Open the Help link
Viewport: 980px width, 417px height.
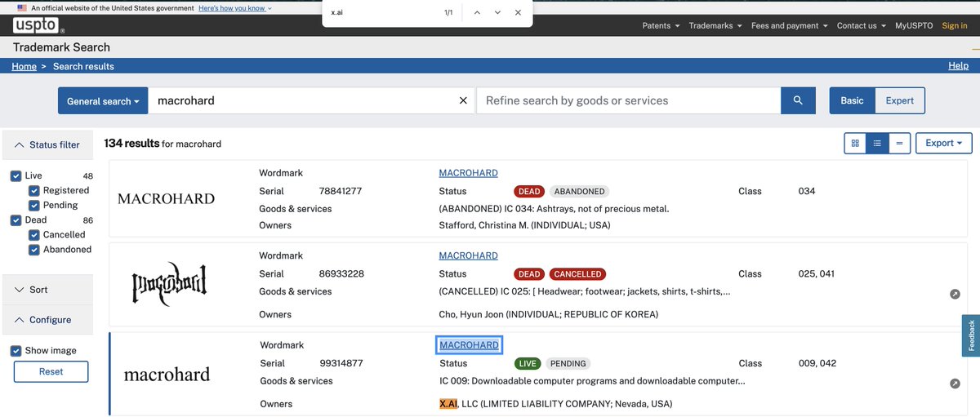tap(958, 66)
